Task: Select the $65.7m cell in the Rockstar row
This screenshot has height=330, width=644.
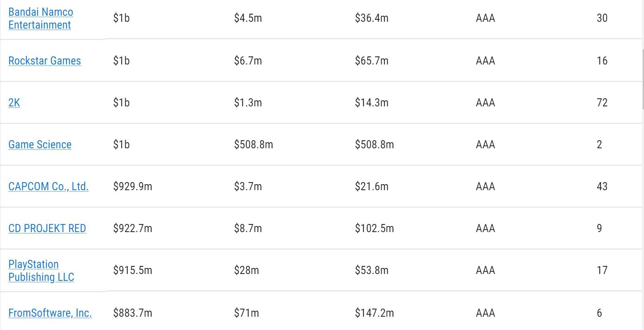Action: point(372,61)
